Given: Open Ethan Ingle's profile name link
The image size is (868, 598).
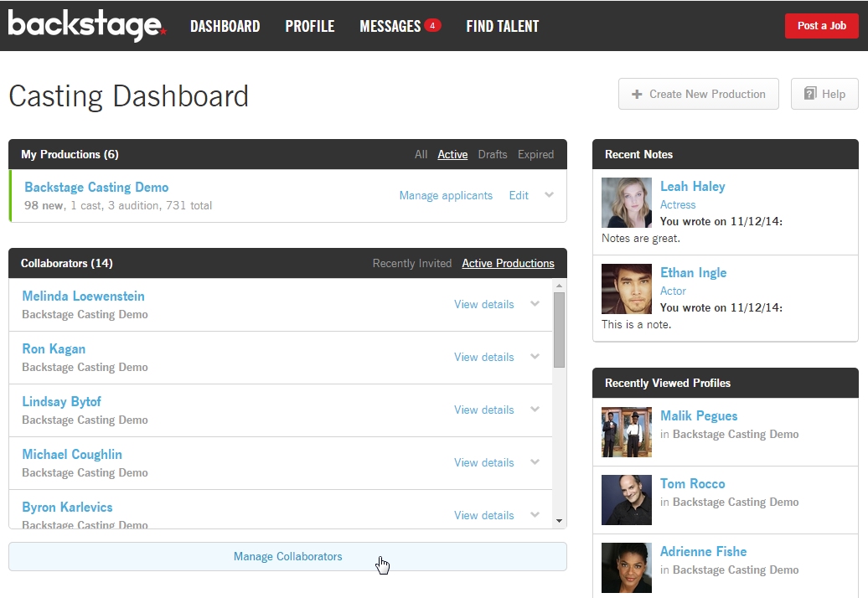Looking at the screenshot, I should click(693, 273).
